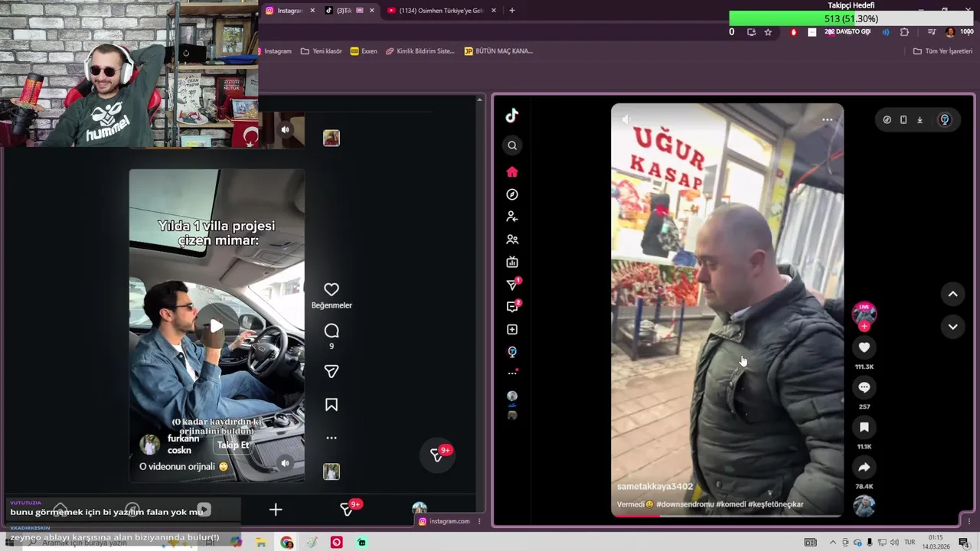Open Instagram reel more options dots
The image size is (980, 551).
pyautogui.click(x=332, y=438)
